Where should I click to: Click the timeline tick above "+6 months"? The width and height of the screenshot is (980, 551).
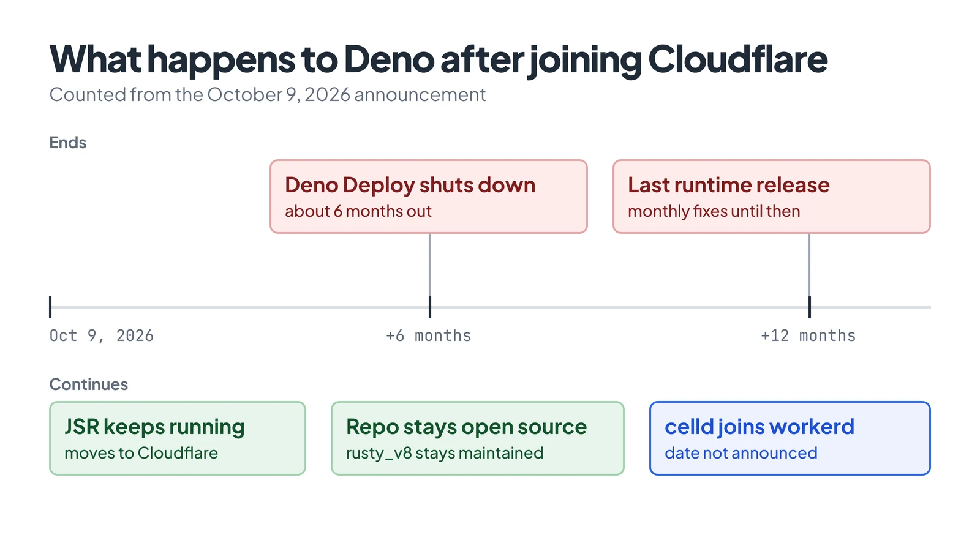click(430, 307)
